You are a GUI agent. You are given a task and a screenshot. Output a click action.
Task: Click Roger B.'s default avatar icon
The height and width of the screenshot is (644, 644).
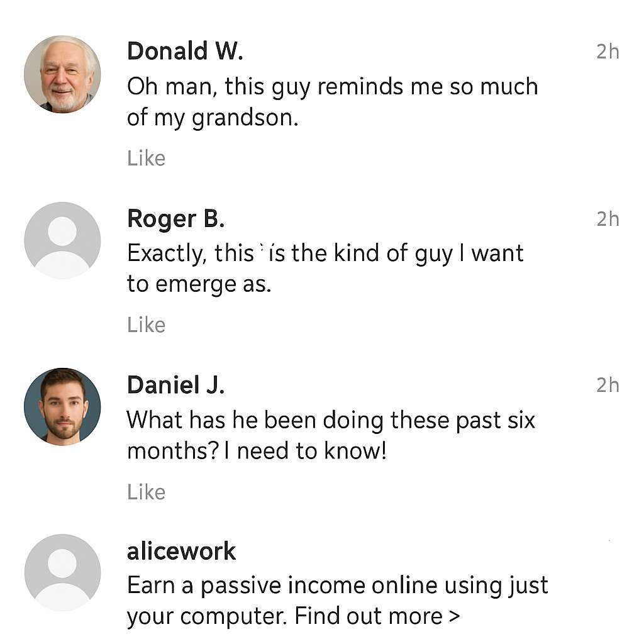[x=62, y=240]
